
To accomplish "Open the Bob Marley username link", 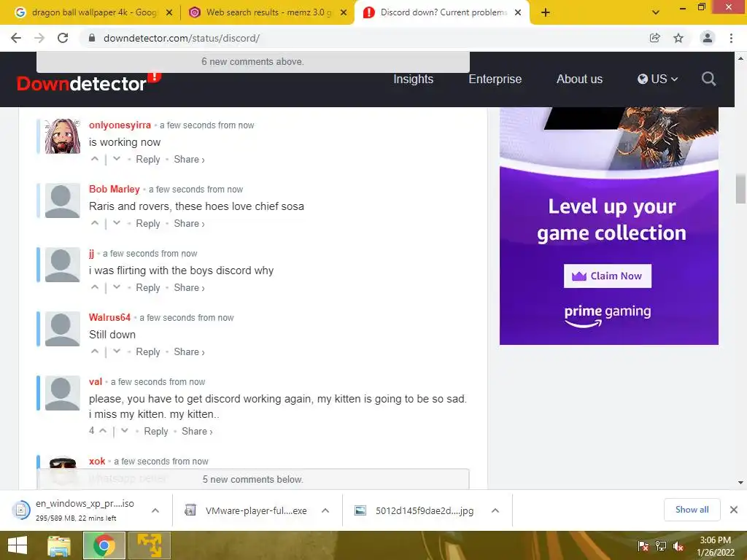I will coord(115,189).
